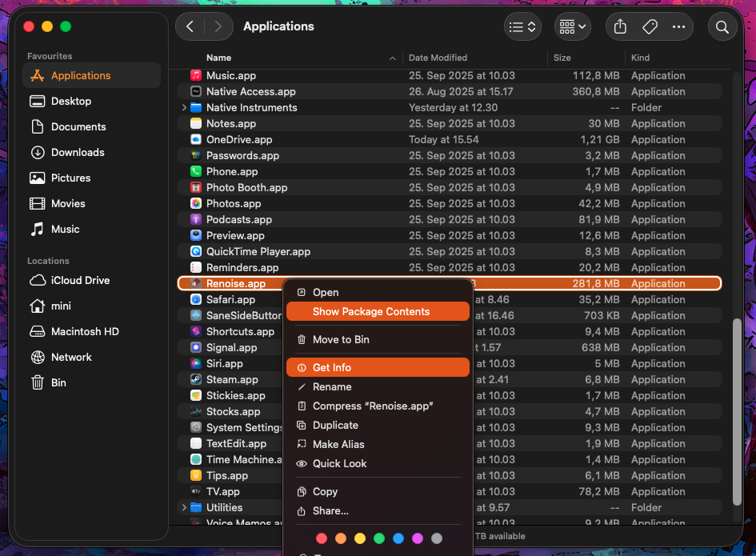Expand the Utilities folder disclosure arrow

click(x=184, y=507)
